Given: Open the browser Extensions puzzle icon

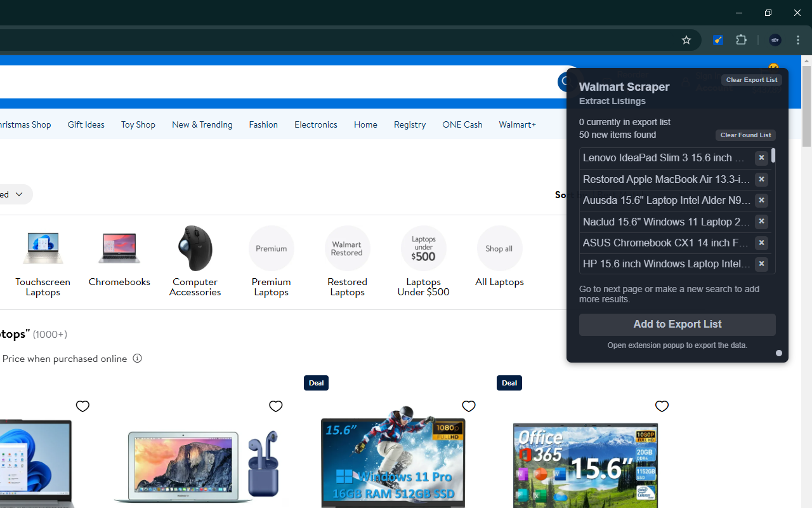Looking at the screenshot, I should (x=741, y=39).
